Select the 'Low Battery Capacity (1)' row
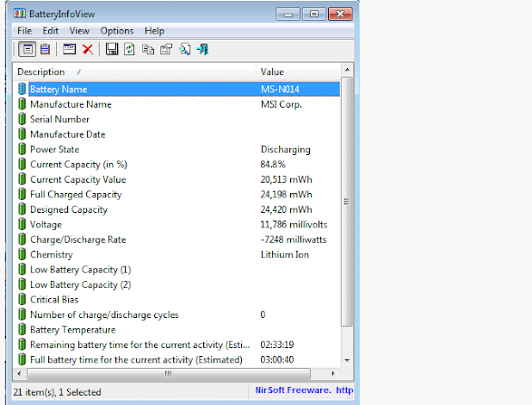The image size is (532, 405). point(176,270)
